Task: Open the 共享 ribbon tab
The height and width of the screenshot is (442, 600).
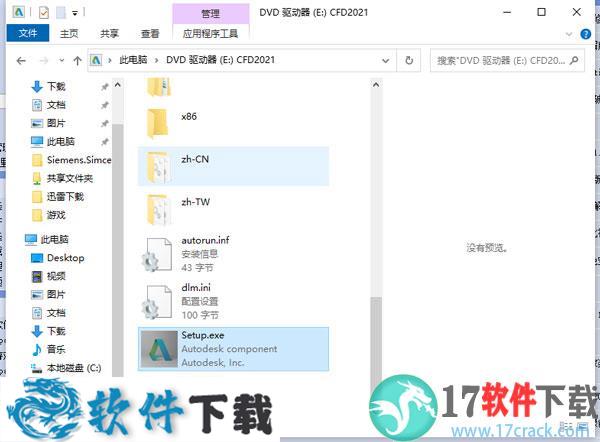Action: pyautogui.click(x=109, y=34)
